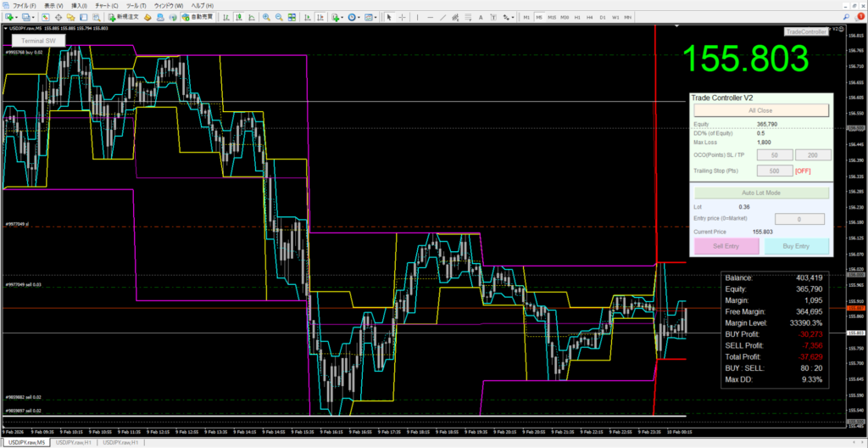
Task: Open the new chart dropdown arrow
Action: (x=17, y=17)
